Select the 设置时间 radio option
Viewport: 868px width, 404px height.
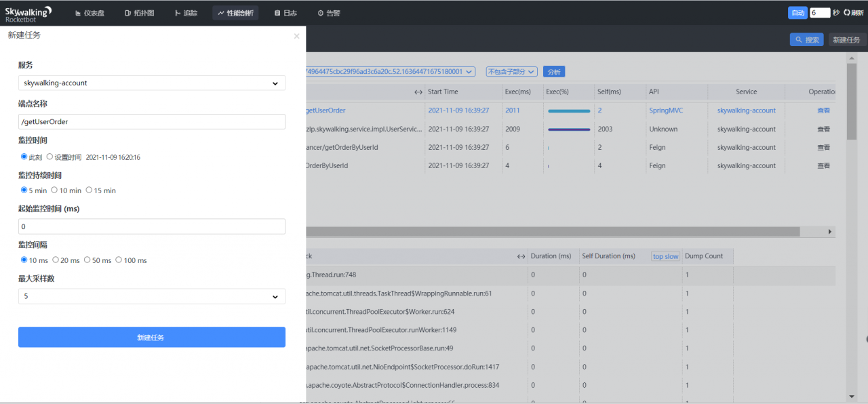tap(50, 157)
